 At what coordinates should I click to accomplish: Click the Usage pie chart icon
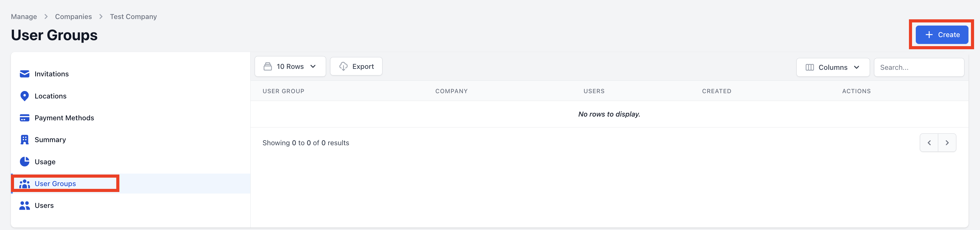coord(24,161)
